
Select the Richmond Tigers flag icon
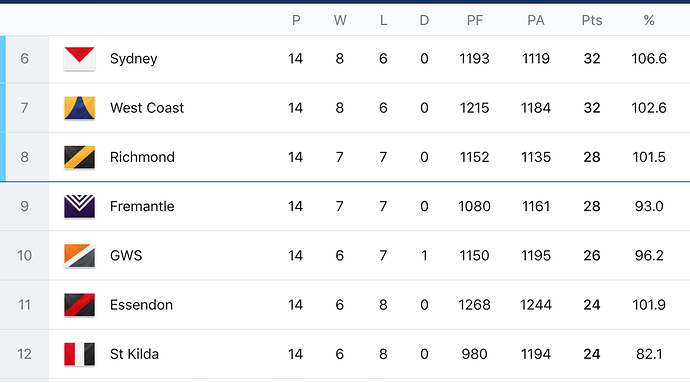(79, 157)
